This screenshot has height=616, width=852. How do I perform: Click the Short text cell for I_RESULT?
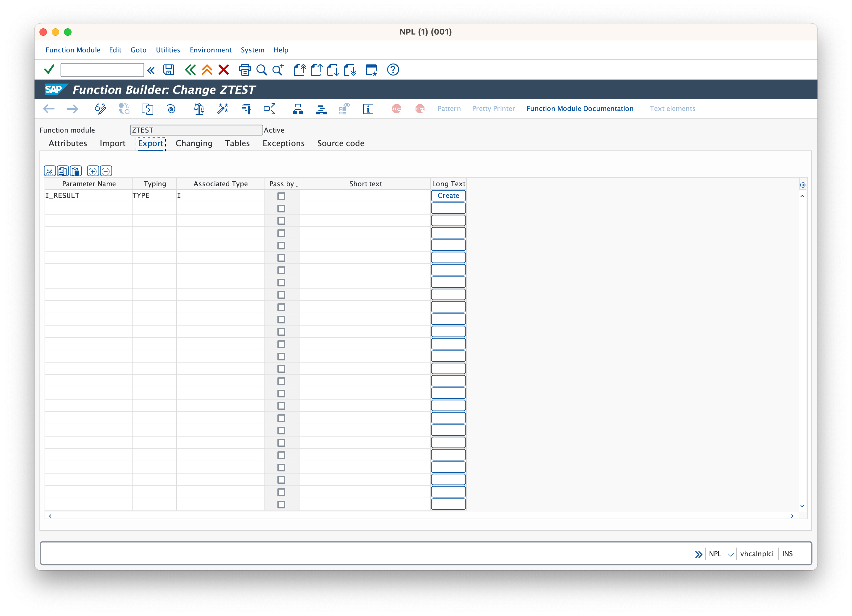click(x=365, y=196)
